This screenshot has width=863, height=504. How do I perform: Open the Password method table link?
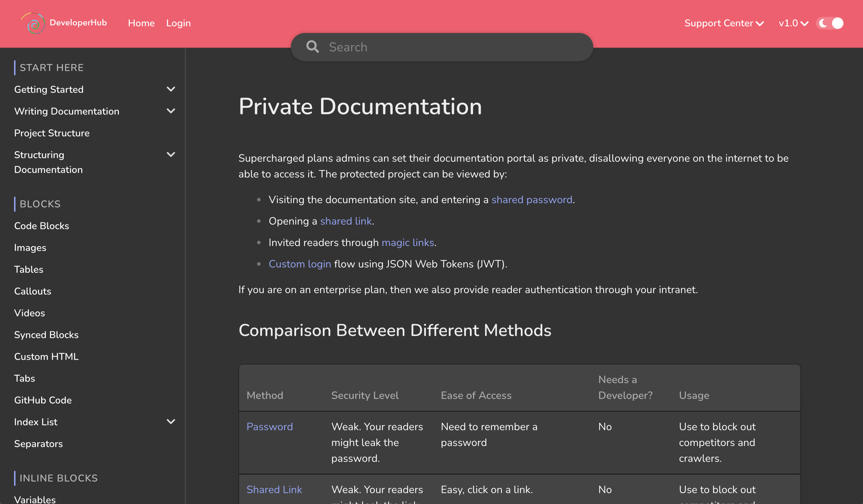click(269, 427)
